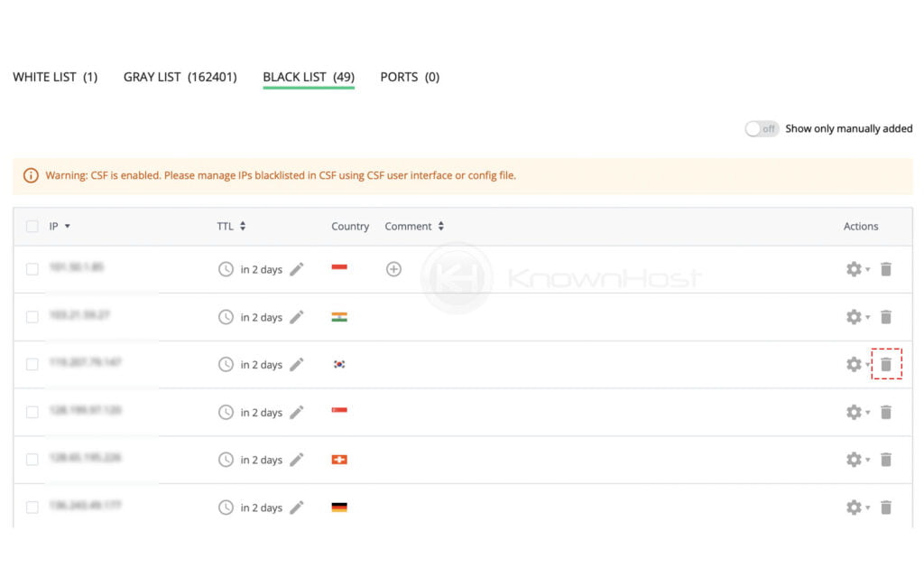Open gear actions menu for the South Korea row

coord(857,365)
